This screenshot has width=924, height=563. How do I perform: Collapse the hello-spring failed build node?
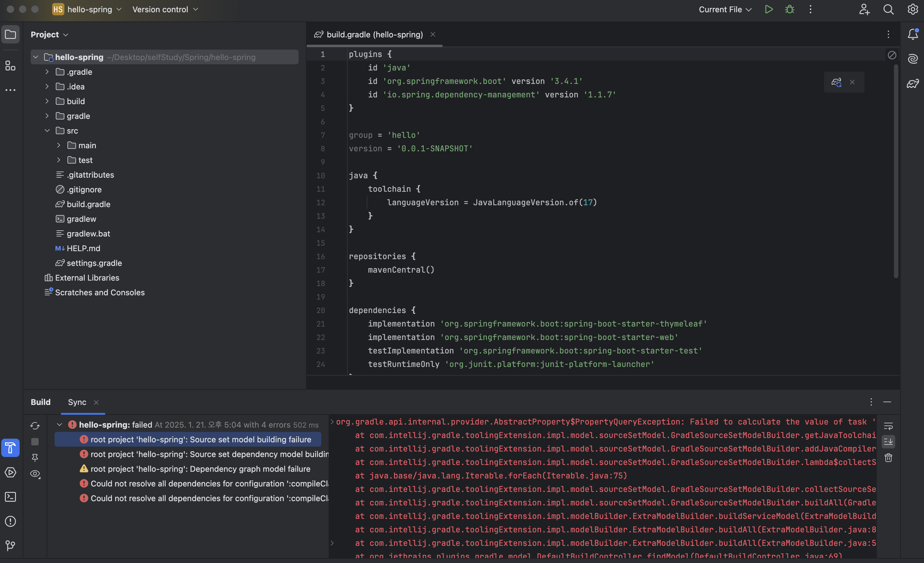(x=59, y=425)
